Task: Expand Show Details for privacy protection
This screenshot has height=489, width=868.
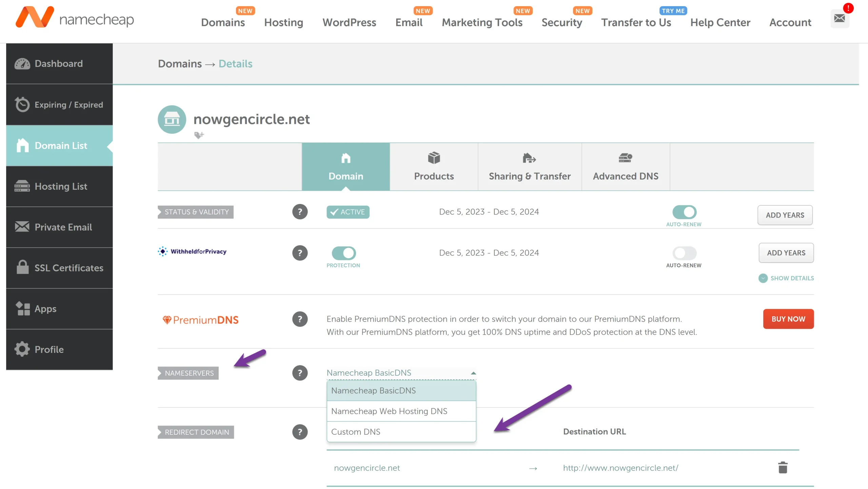Action: coord(786,278)
